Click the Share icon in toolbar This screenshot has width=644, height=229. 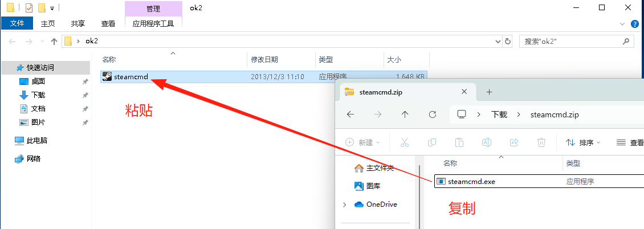coord(514,142)
